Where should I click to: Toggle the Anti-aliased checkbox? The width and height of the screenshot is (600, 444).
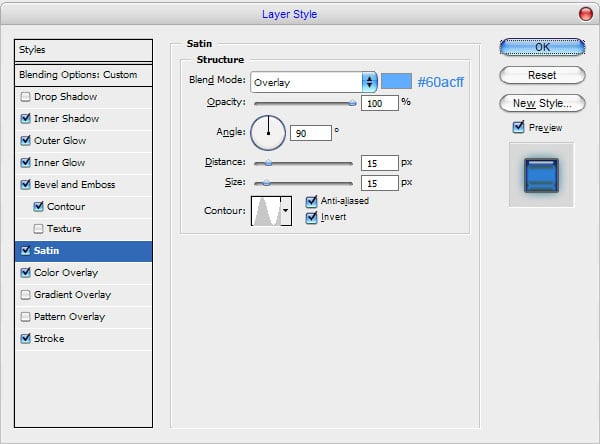pos(311,201)
